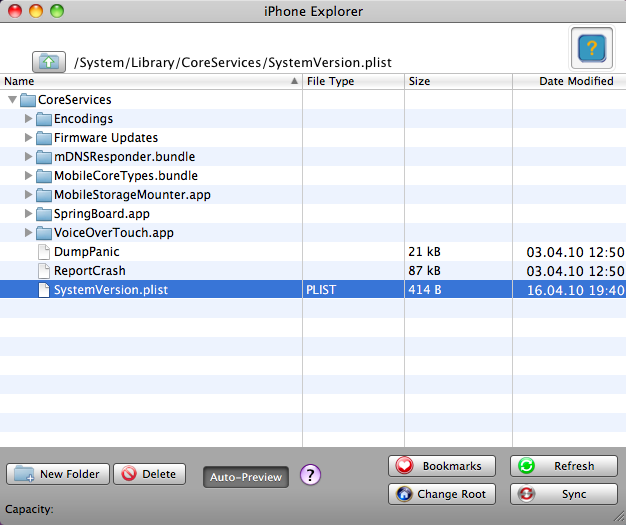Viewport: 626px width, 525px height.
Task: Expand the MobileCoreTypes.bundle folder
Action: tap(28, 175)
